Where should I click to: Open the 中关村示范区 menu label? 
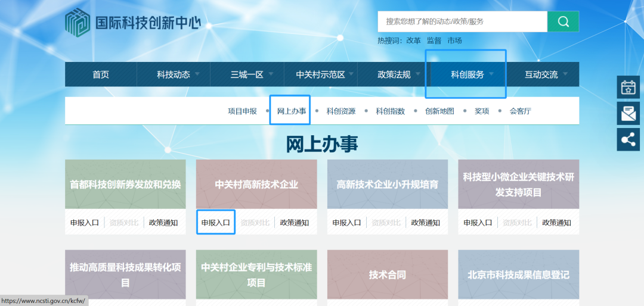(320, 74)
